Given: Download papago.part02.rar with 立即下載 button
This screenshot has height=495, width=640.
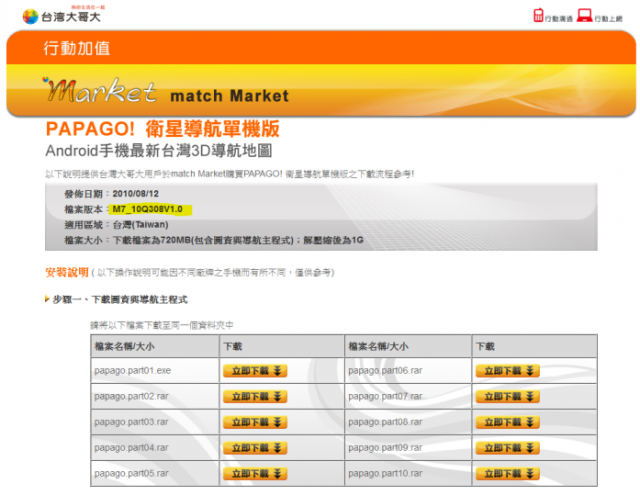Looking at the screenshot, I should click(255, 396).
